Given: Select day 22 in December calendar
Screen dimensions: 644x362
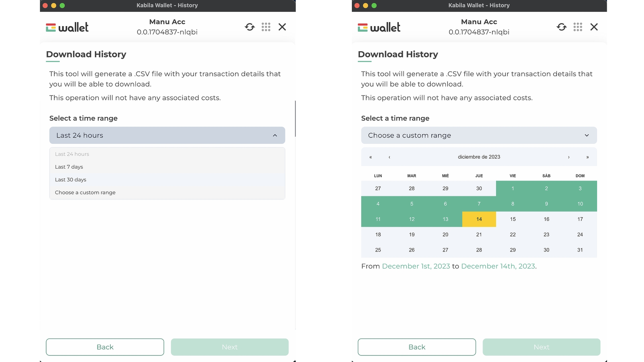Looking at the screenshot, I should tap(513, 235).
